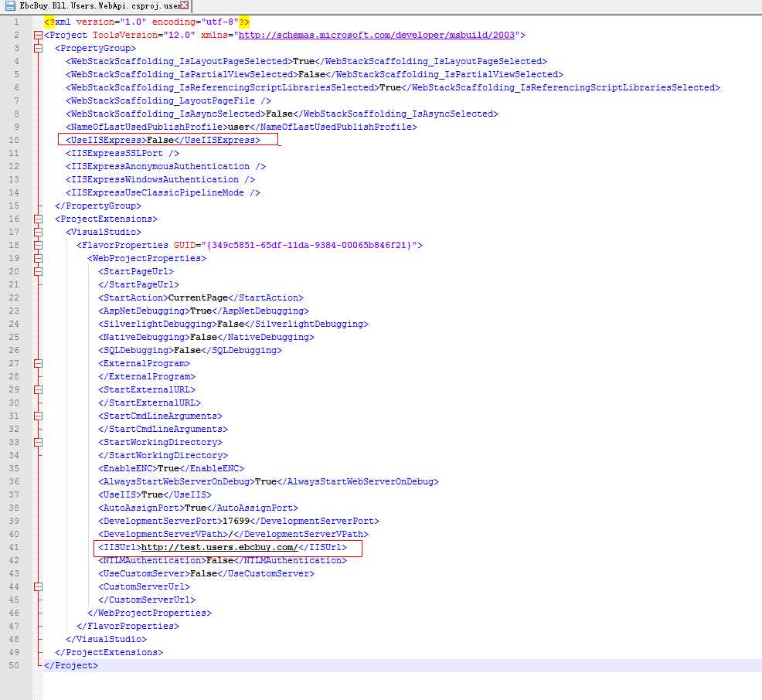Click the True value in IsReferencingScriptLibrariesSelected
This screenshot has width=762, height=700.
[390, 87]
